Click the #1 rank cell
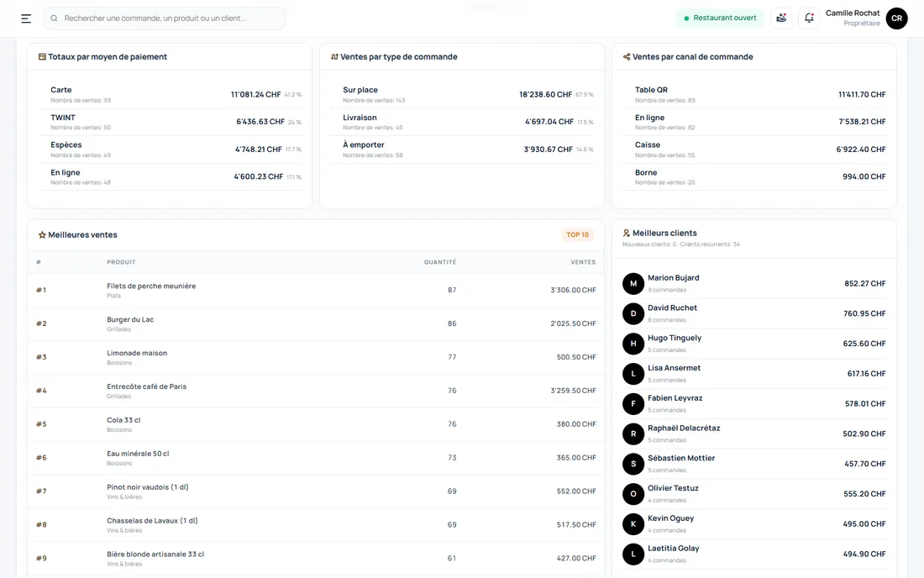924x578 pixels. (41, 291)
